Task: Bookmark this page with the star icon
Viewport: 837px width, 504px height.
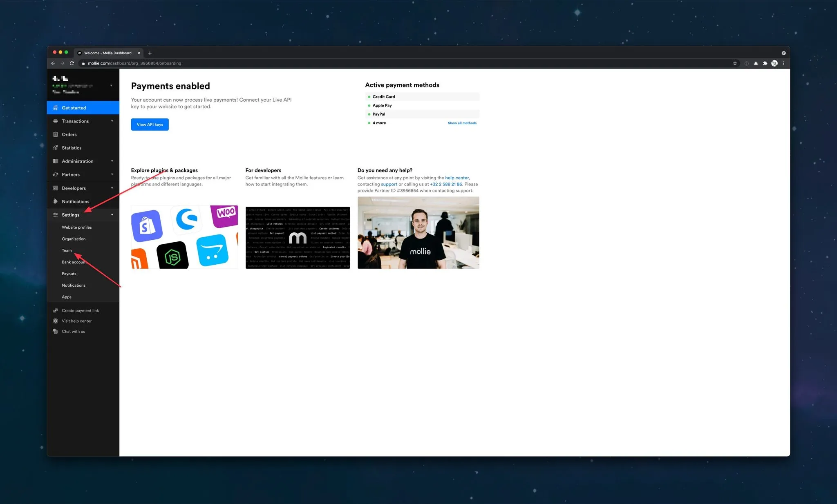Action: (735, 63)
